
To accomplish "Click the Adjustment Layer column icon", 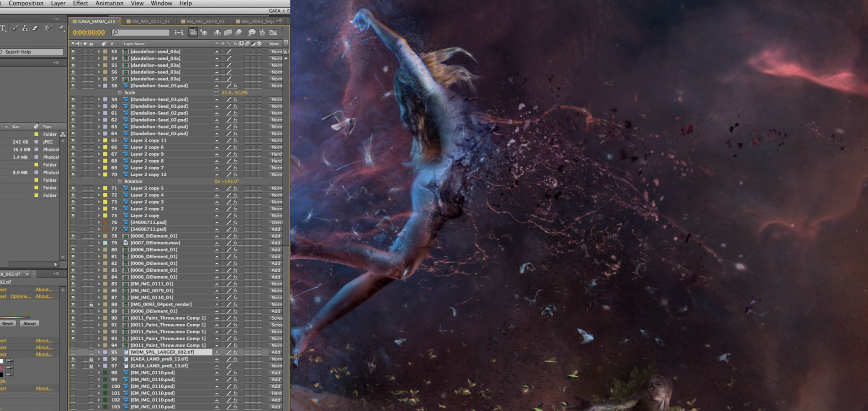I will click(x=253, y=44).
